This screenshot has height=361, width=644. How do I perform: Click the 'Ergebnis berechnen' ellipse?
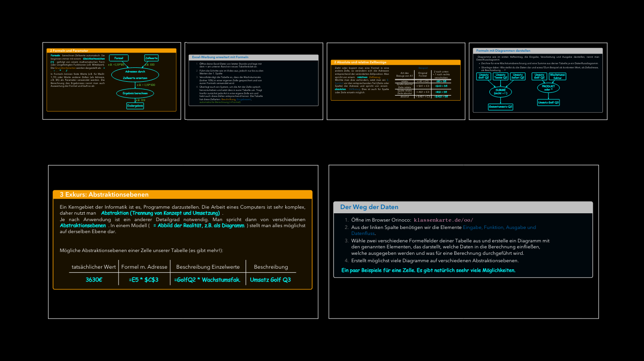135,93
